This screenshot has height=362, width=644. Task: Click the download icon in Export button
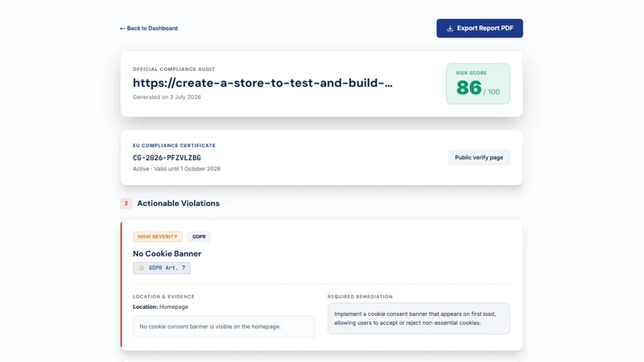(x=450, y=28)
